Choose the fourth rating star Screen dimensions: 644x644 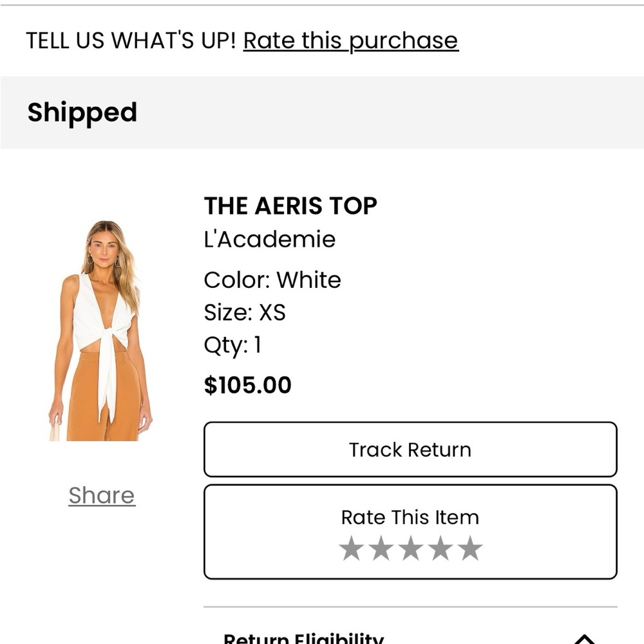coord(440,549)
